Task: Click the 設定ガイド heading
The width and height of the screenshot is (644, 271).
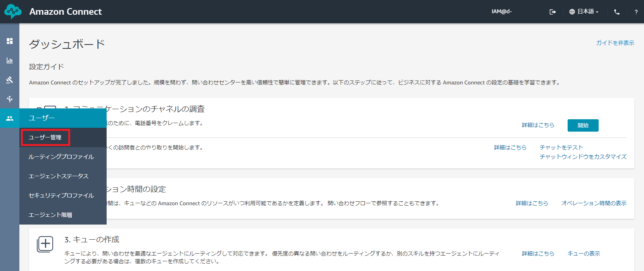Action: pyautogui.click(x=47, y=67)
